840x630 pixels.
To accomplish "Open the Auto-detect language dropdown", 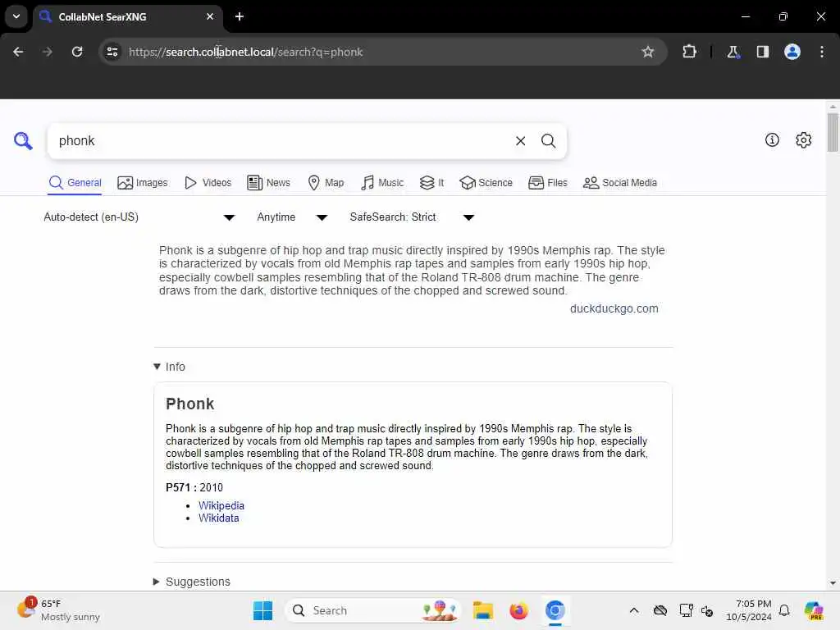I will coord(139,217).
